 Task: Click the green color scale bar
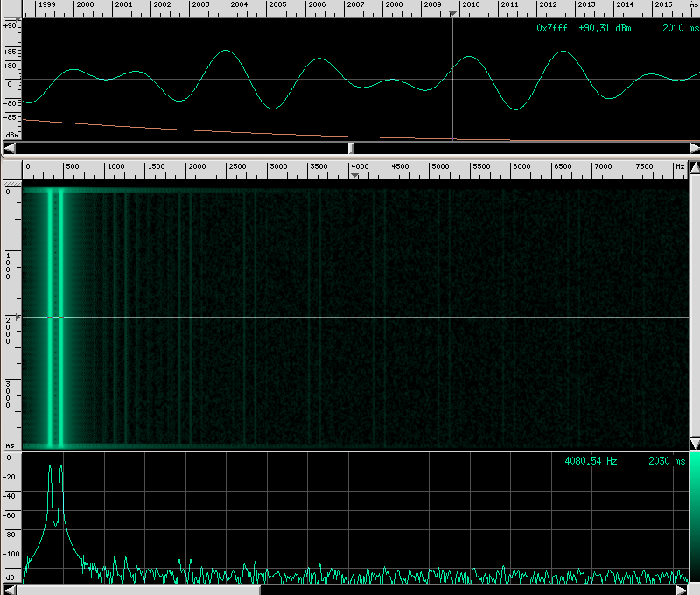[695, 518]
